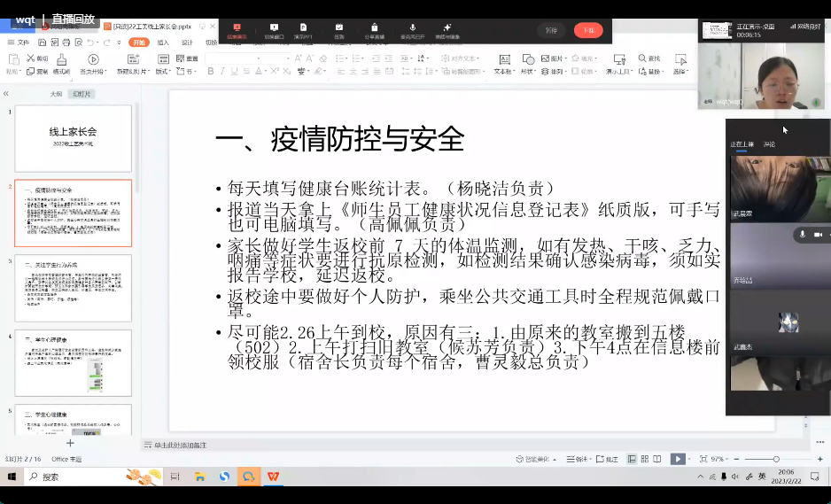Click the Reading view icon in status bar

point(657,459)
